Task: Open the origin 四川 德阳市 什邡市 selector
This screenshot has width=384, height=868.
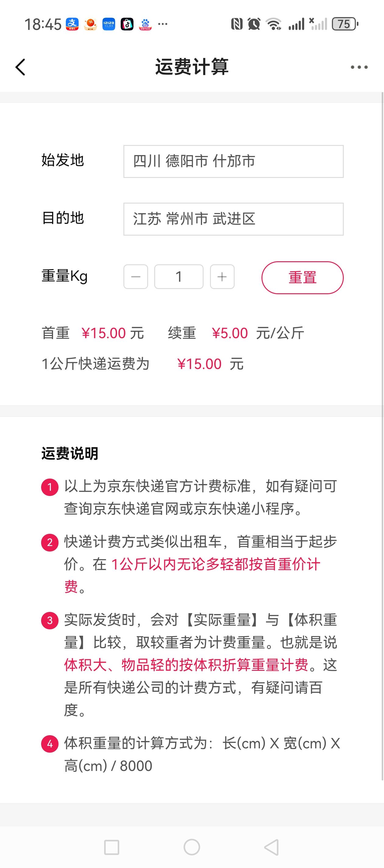Action: point(233,161)
